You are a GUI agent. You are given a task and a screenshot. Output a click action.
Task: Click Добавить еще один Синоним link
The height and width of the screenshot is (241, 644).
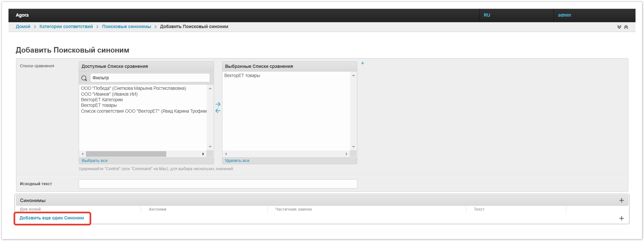[52, 218]
